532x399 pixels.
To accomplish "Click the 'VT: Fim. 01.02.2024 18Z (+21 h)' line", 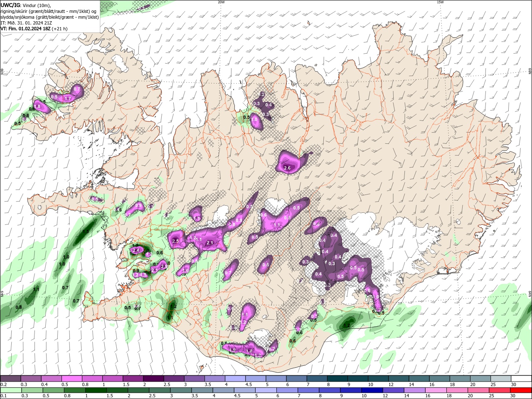I will [x=34, y=29].
